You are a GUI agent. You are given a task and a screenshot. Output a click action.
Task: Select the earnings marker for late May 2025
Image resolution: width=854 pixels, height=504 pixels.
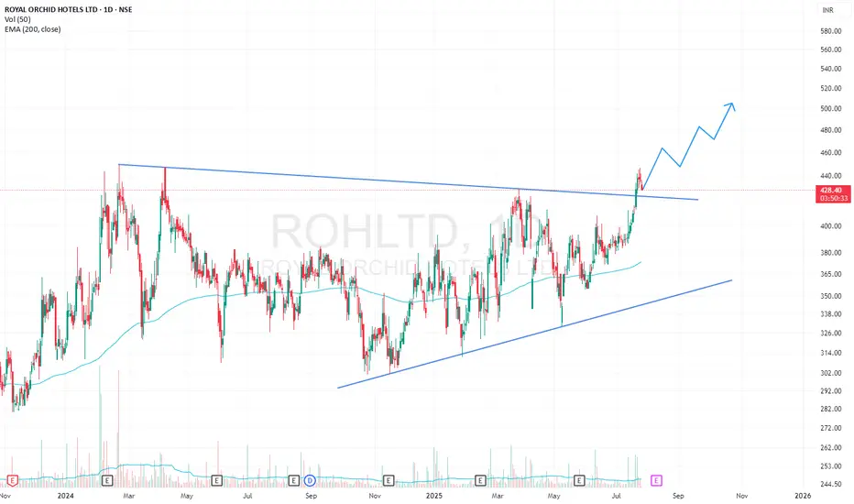579,480
